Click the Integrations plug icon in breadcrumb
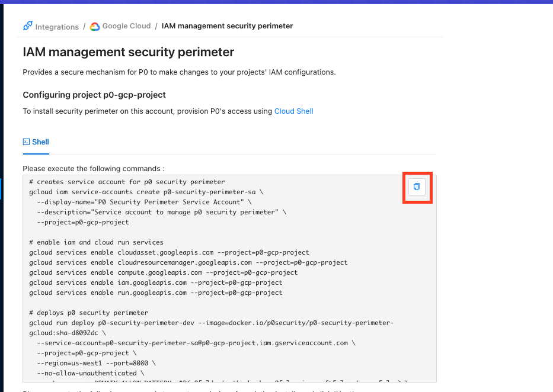This screenshot has height=392, width=553. coord(28,26)
